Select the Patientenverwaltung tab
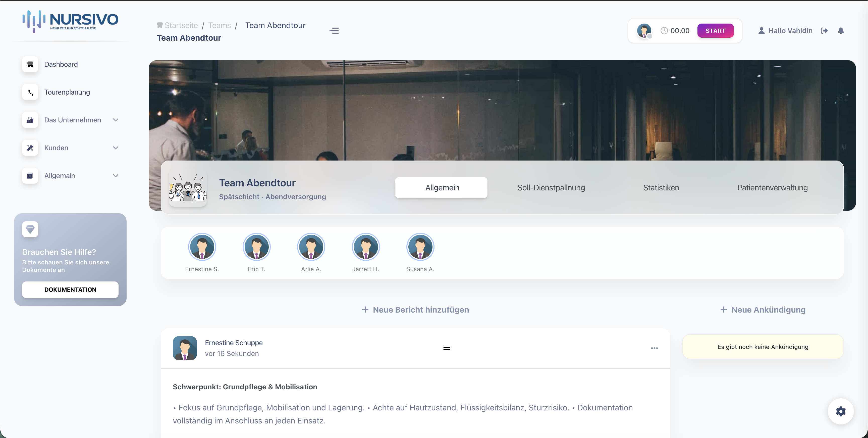The image size is (868, 438). coord(772,188)
